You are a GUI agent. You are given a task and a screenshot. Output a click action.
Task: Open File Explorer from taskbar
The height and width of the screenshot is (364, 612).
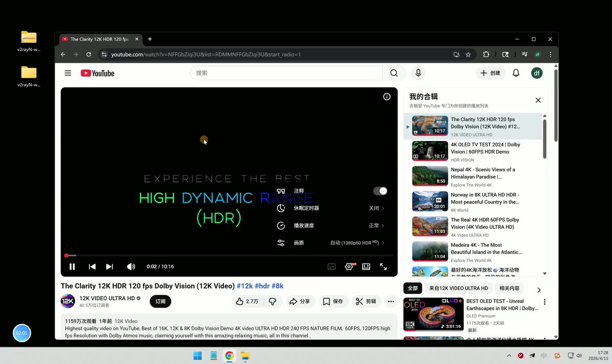tap(245, 356)
